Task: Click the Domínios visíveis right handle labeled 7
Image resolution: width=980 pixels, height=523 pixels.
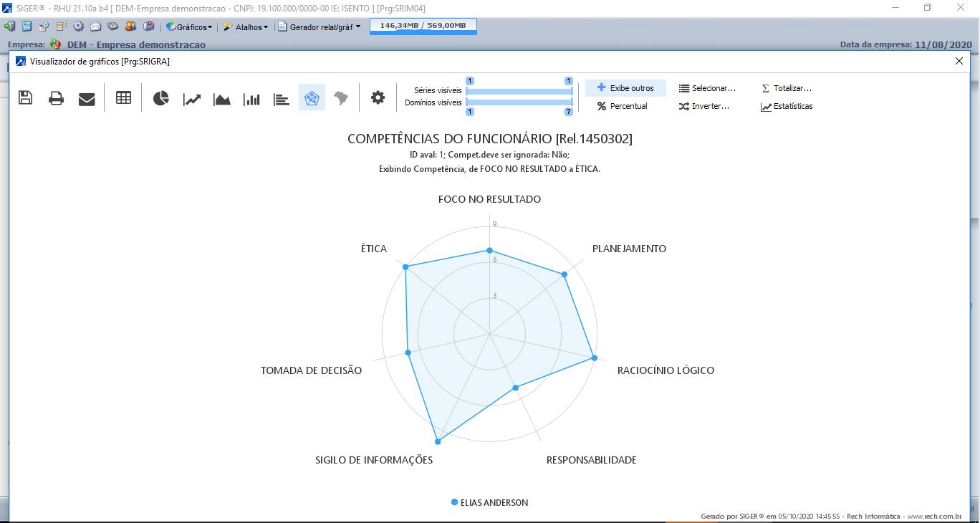Action: pyautogui.click(x=569, y=112)
